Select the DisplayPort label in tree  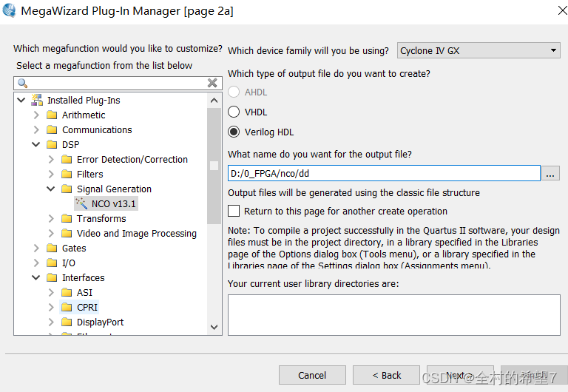click(100, 322)
